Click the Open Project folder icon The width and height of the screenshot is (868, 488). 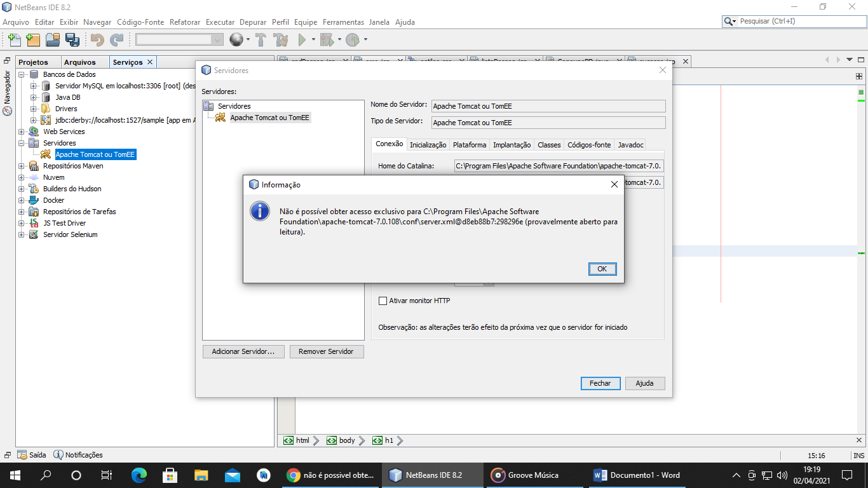coord(52,40)
